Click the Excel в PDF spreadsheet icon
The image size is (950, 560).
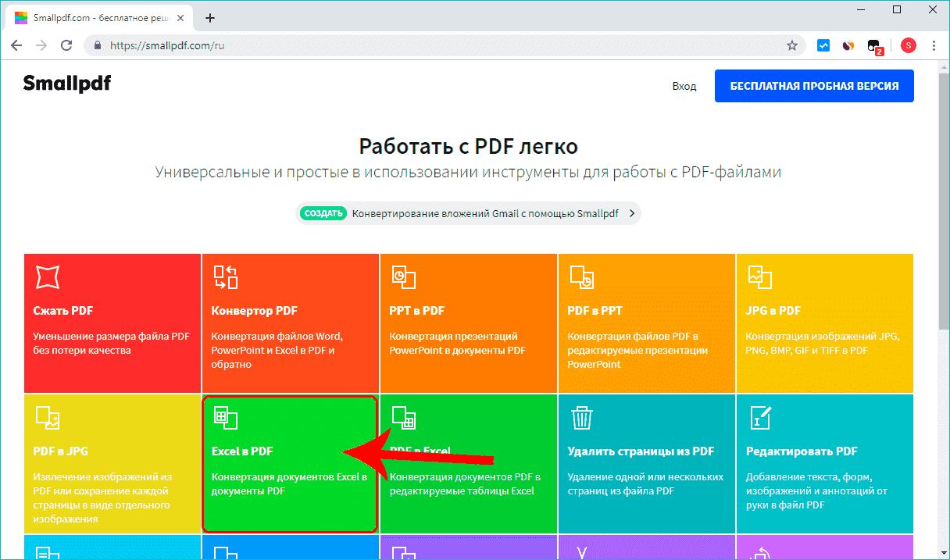click(x=226, y=416)
